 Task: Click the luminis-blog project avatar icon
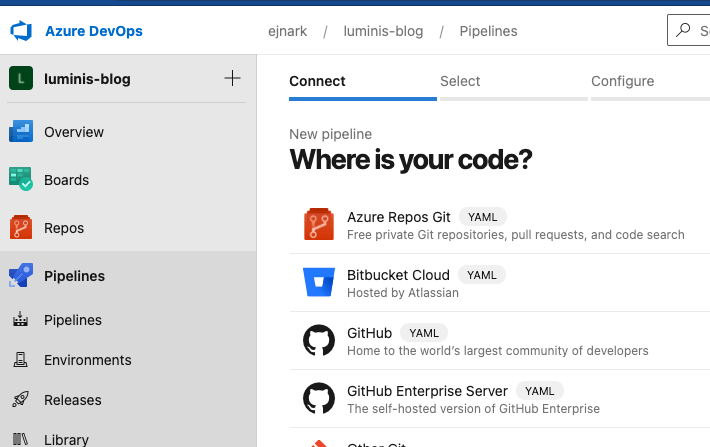point(21,78)
